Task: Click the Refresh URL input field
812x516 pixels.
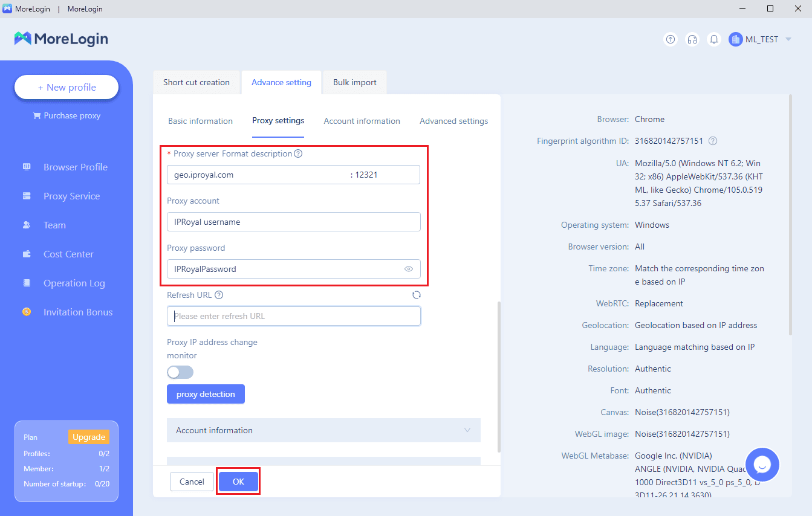Action: click(x=293, y=316)
